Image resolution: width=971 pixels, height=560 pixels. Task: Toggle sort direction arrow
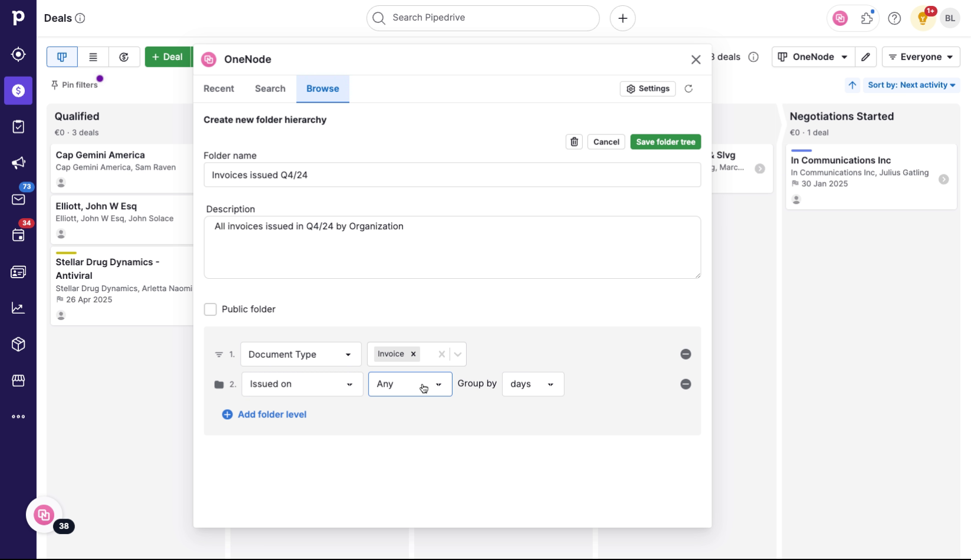(852, 85)
